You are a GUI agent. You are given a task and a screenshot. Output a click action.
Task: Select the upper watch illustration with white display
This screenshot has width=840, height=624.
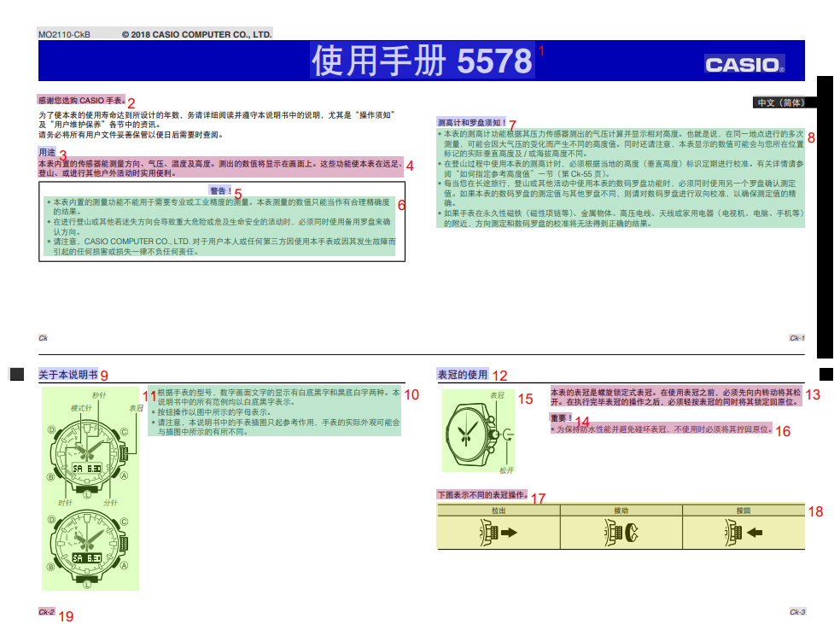90,458
